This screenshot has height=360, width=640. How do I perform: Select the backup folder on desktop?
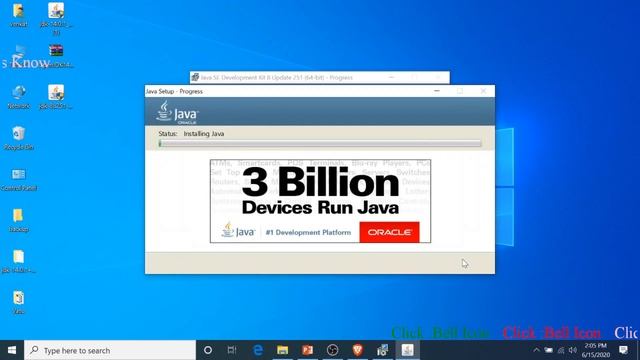pyautogui.click(x=18, y=220)
